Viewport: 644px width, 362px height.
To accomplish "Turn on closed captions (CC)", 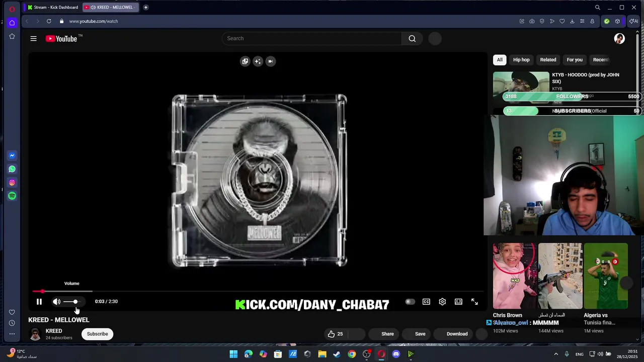I will (x=426, y=302).
